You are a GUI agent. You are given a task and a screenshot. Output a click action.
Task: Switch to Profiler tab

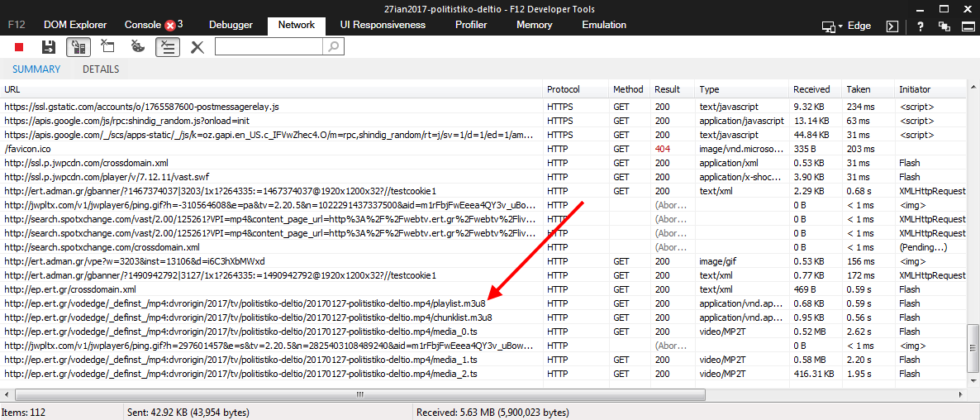[x=471, y=25]
